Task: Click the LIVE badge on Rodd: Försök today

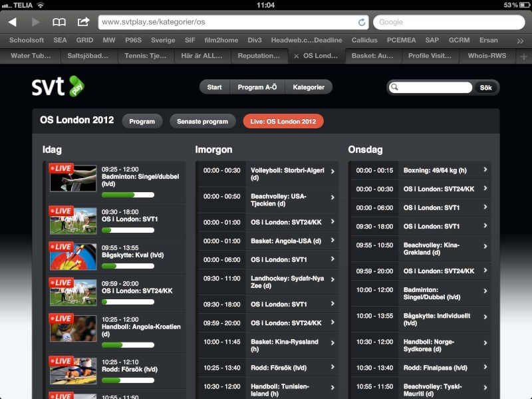Action: click(61, 361)
